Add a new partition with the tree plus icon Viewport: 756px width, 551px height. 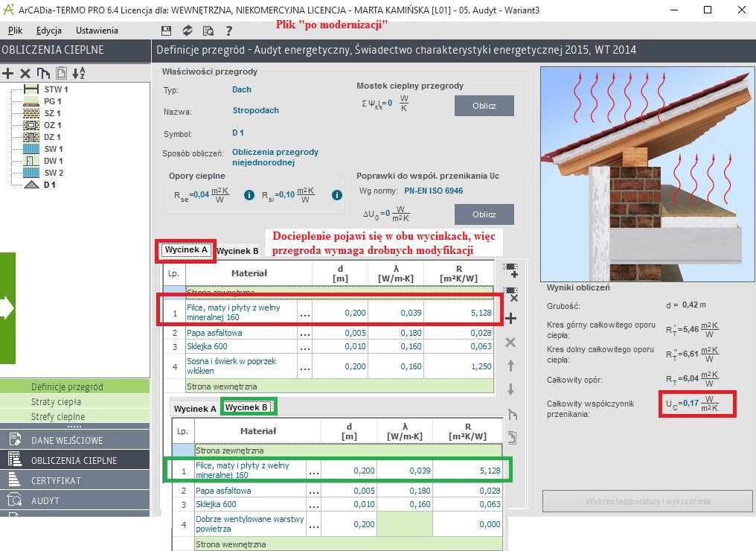pyautogui.click(x=7, y=73)
